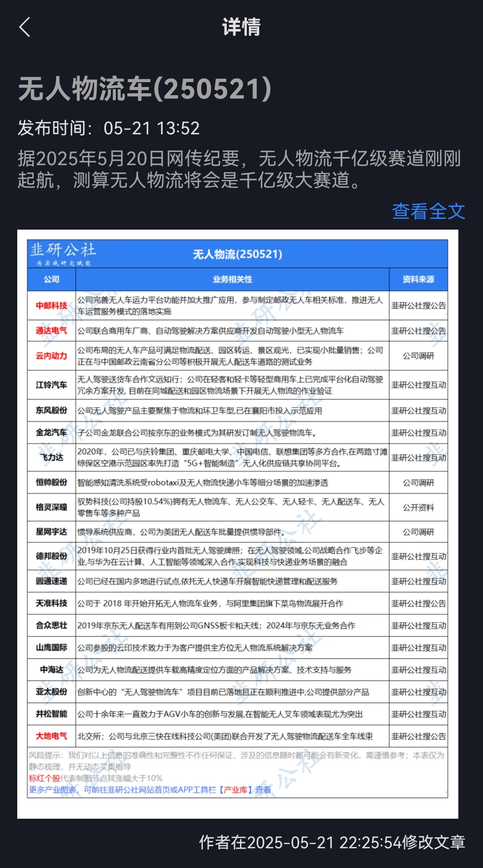Open the 查看全文 link

coord(428,212)
